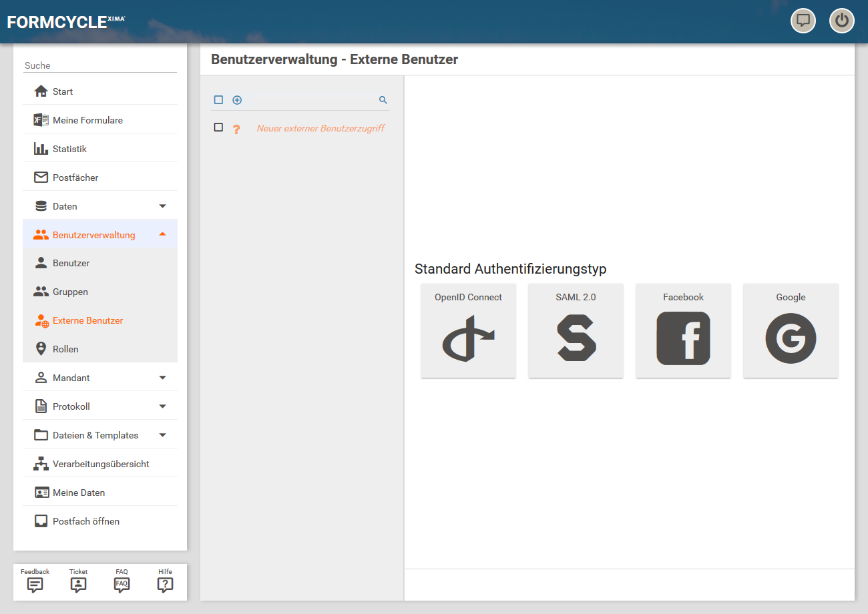Go to Statistik menu item
Viewport: 868px width, 614px height.
(100, 149)
